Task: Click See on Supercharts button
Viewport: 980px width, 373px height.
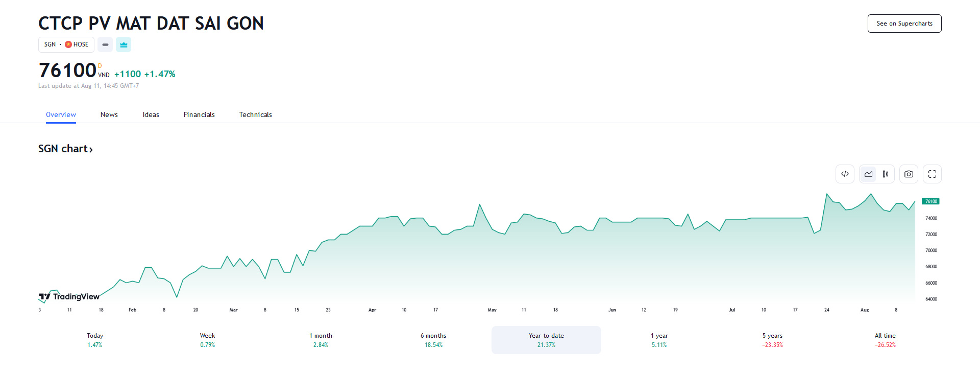Action: tap(904, 24)
